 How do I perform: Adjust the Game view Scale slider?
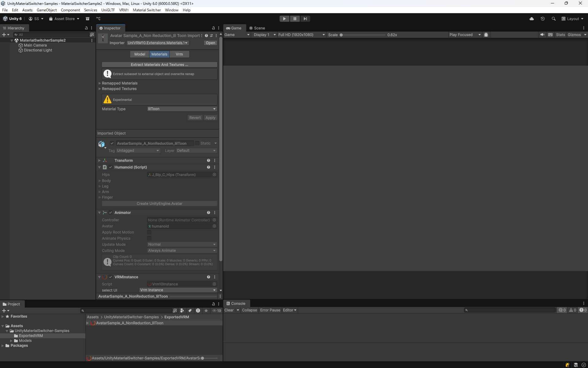tap(341, 35)
